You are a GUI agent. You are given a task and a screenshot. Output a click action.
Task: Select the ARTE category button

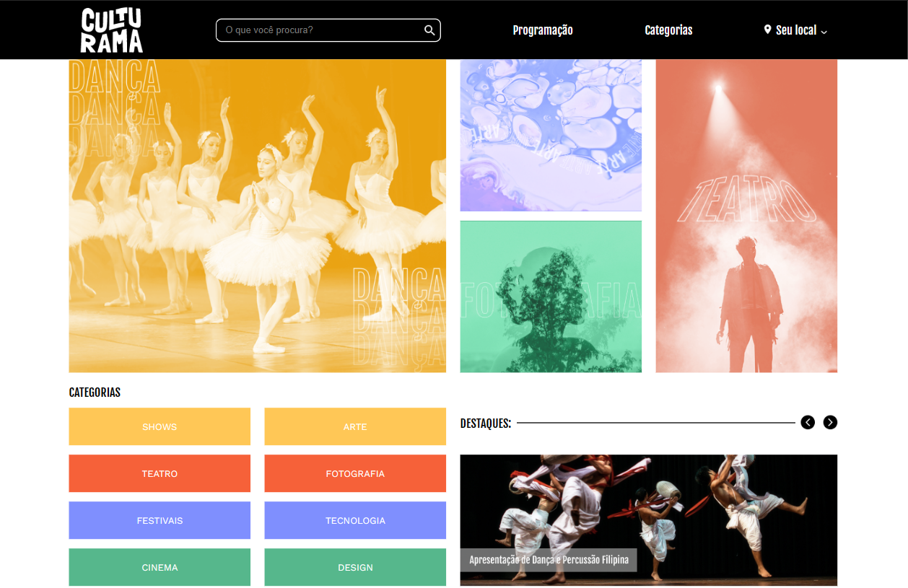pos(355,426)
